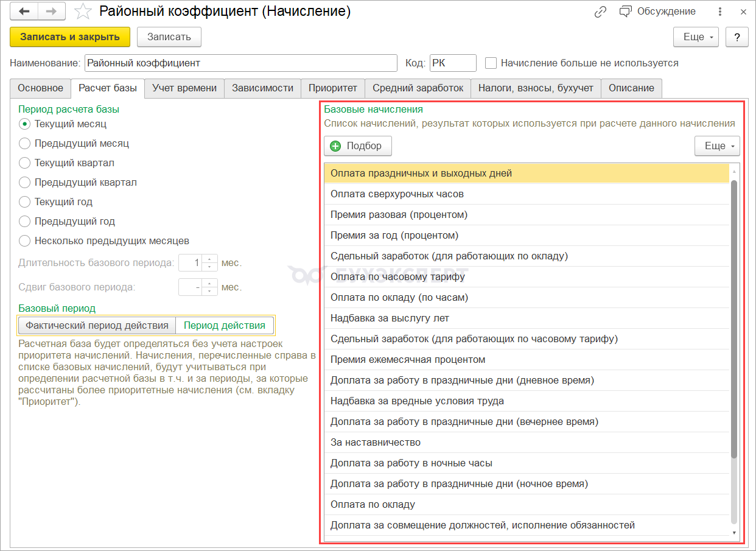Click the forward navigation arrow
756x551 pixels.
[52, 12]
